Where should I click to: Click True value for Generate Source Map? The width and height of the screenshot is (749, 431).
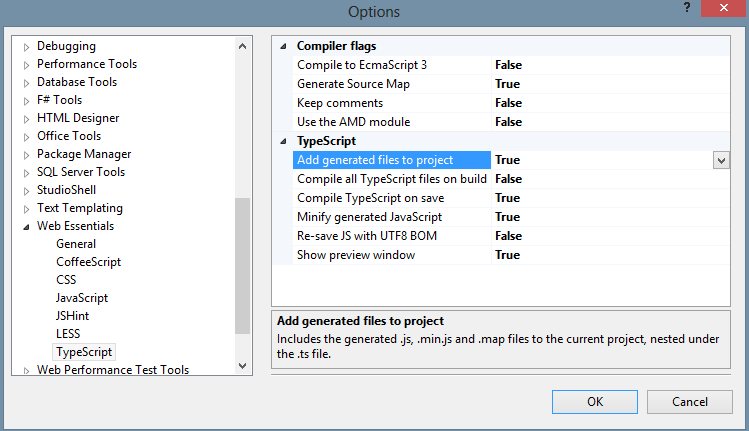pyautogui.click(x=507, y=84)
